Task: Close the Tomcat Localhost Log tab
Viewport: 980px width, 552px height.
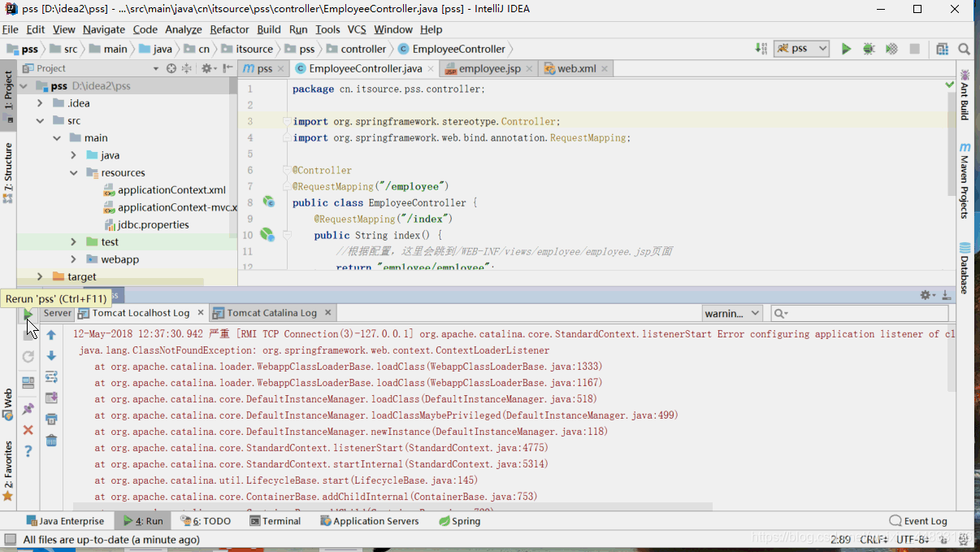Action: click(199, 312)
